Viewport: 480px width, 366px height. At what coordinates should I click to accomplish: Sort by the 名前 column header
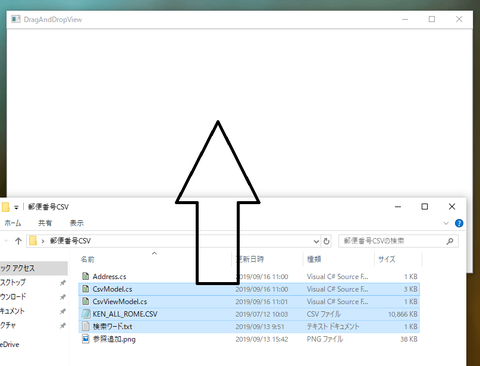pos(88,259)
